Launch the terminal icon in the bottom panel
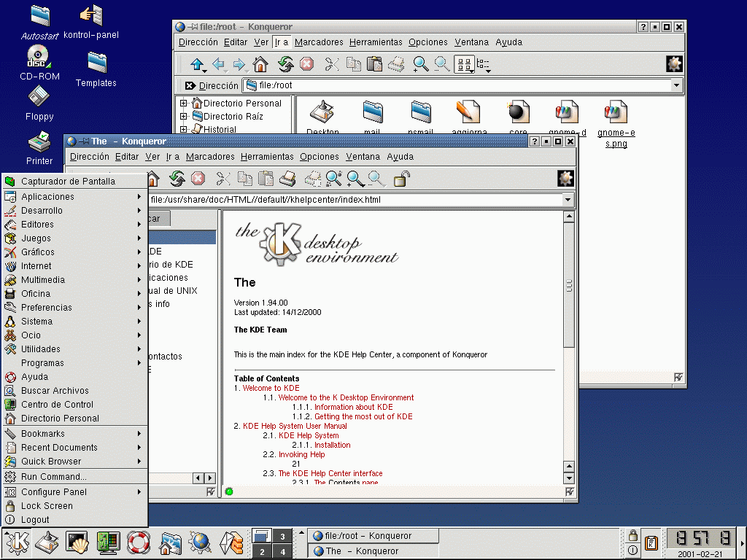This screenshot has width=747, height=560. 77,542
